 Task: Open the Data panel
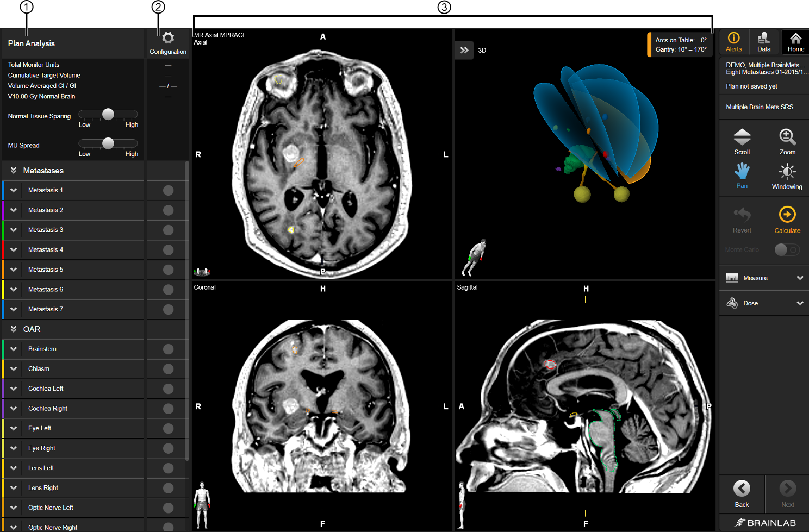[764, 42]
